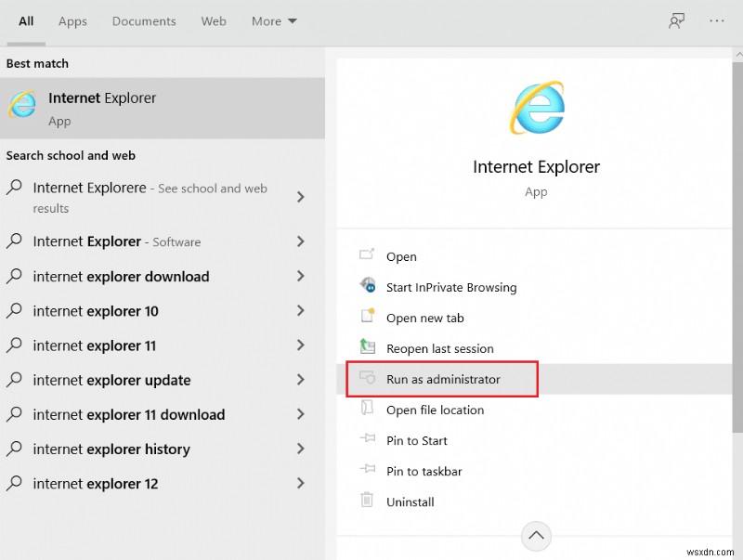This screenshot has width=743, height=560.
Task: Open the Internet Explorer best match result
Action: tap(102, 108)
